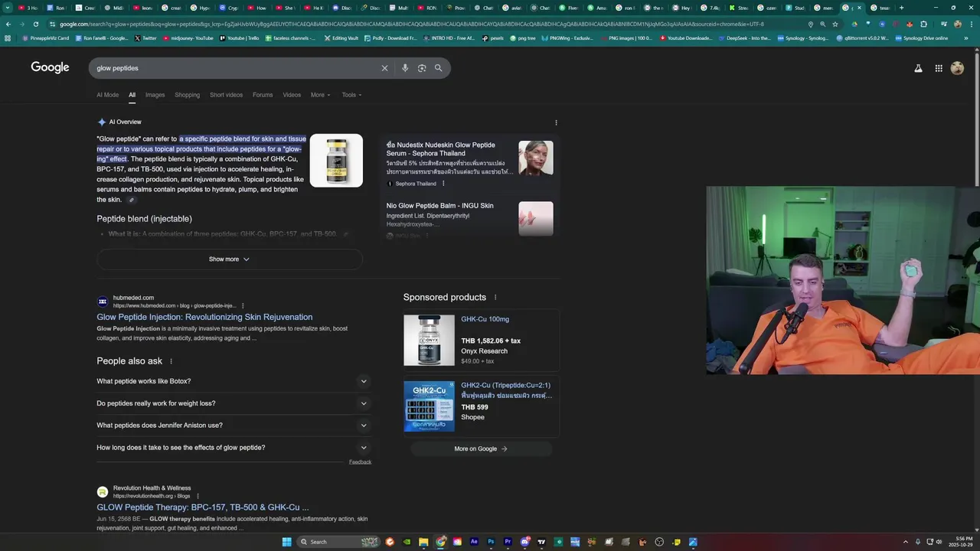Click the magnifier search button
Image resolution: width=980 pixels, height=551 pixels.
click(x=439, y=68)
